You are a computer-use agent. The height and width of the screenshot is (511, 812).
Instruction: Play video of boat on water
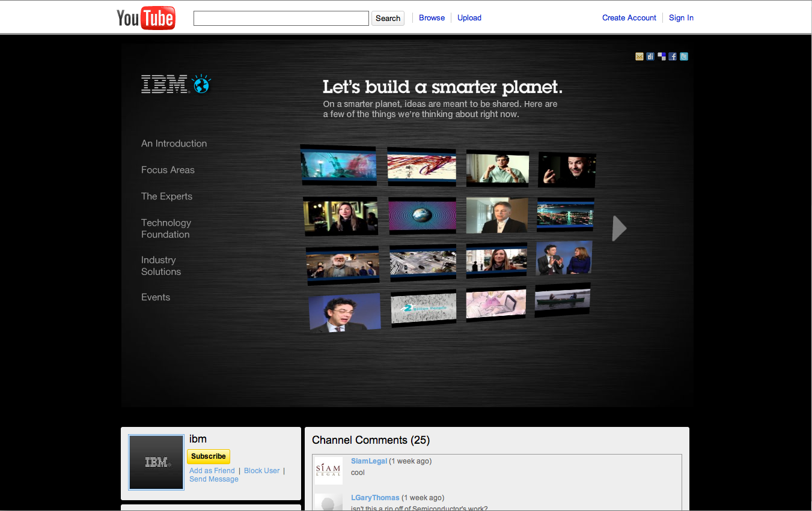click(563, 300)
